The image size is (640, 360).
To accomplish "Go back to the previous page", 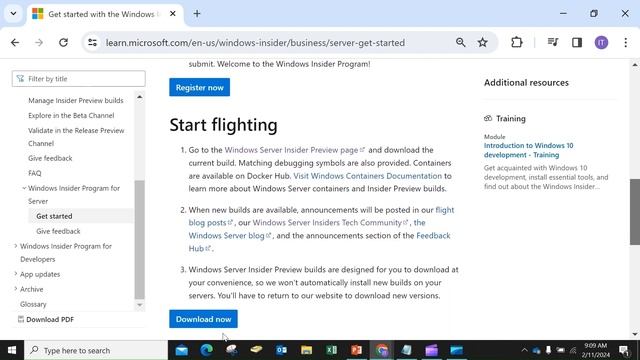I will [15, 42].
